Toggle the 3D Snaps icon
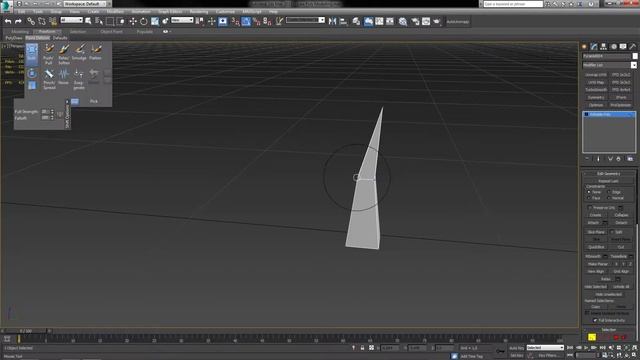 [x=235, y=21]
